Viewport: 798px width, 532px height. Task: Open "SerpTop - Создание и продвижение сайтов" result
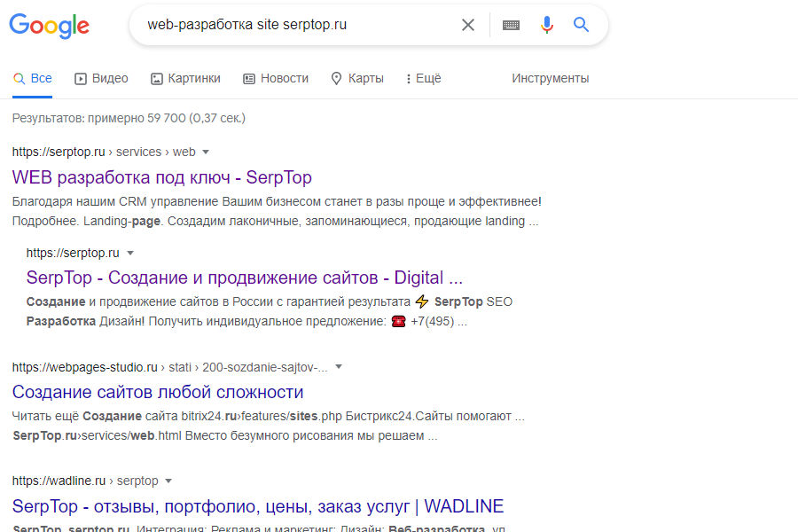click(x=244, y=278)
